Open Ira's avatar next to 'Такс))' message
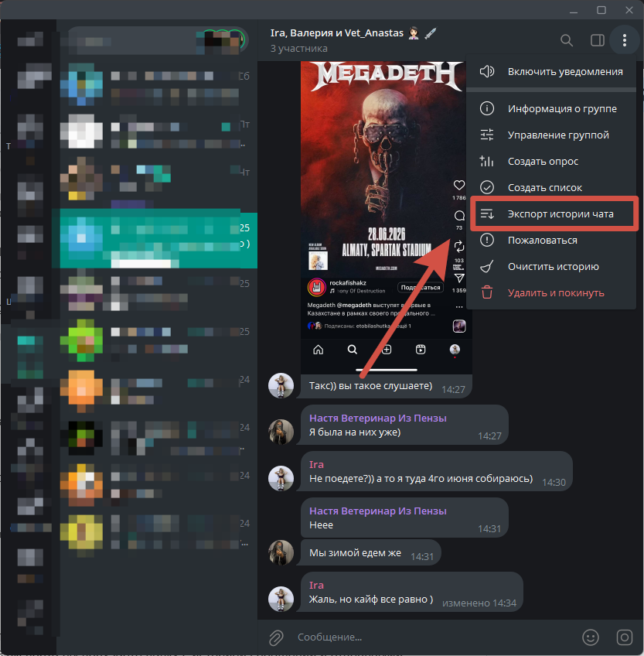This screenshot has height=656, width=644. [x=281, y=385]
